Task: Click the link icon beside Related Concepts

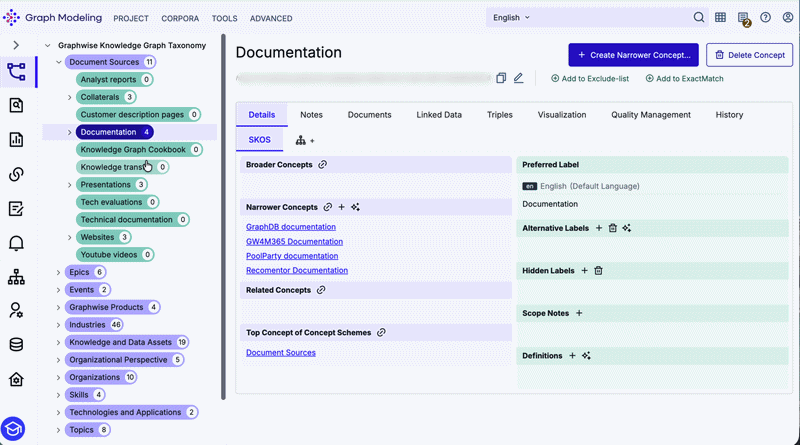Action: click(321, 290)
